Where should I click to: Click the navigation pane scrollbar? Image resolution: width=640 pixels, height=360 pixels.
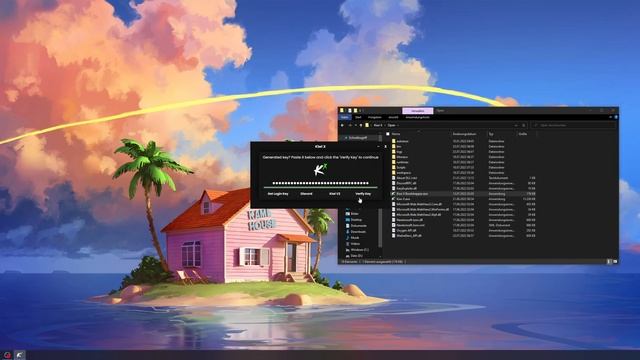click(x=380, y=229)
